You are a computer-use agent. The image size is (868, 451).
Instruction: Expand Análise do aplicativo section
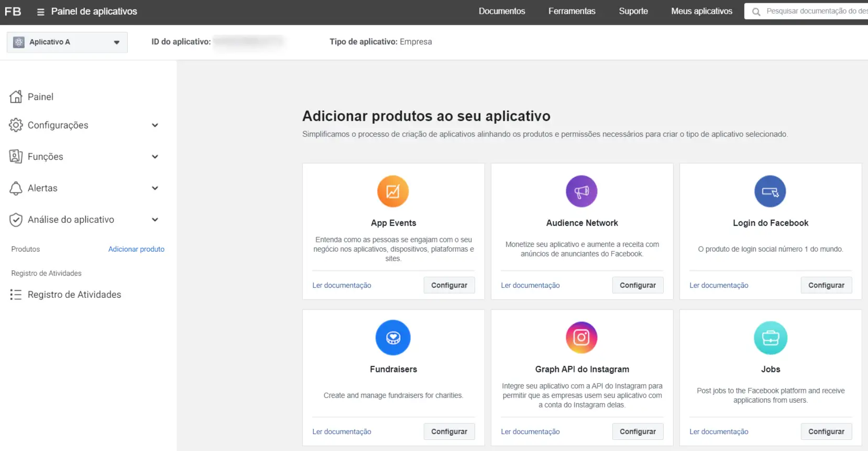click(155, 220)
